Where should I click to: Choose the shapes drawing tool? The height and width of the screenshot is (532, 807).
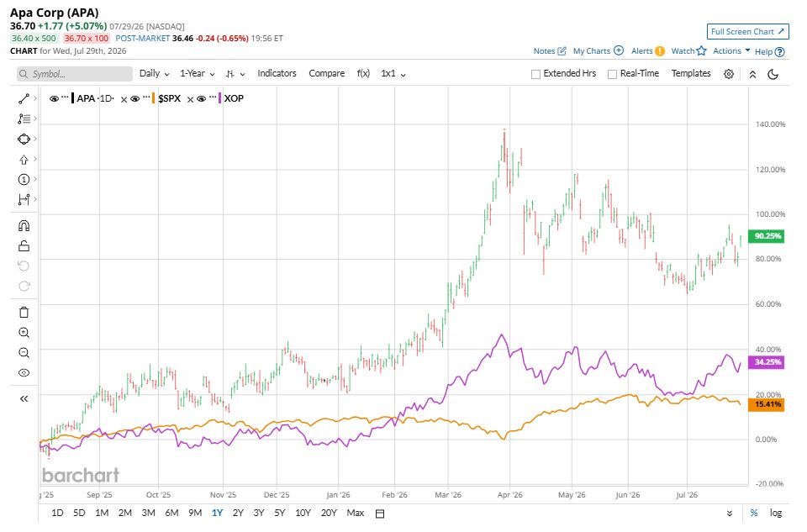(24, 139)
